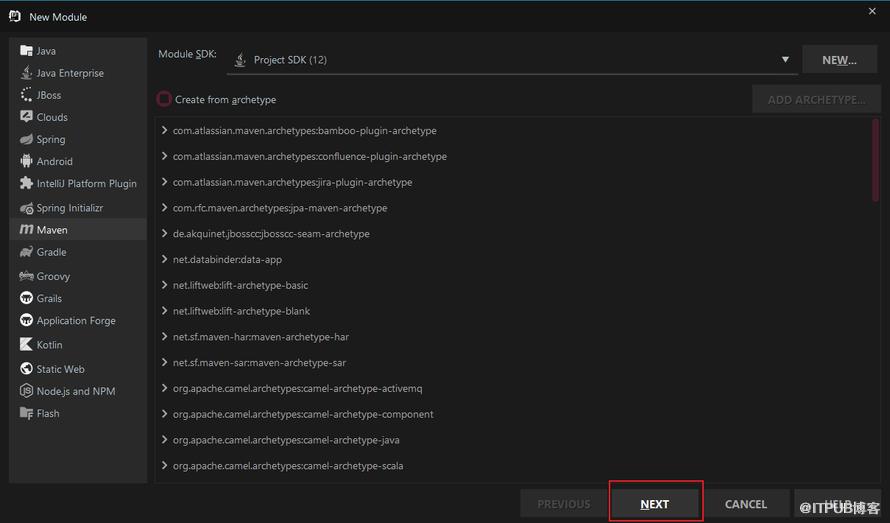The width and height of the screenshot is (890, 523).
Task: Click the Clouds icon
Action: [x=26, y=116]
